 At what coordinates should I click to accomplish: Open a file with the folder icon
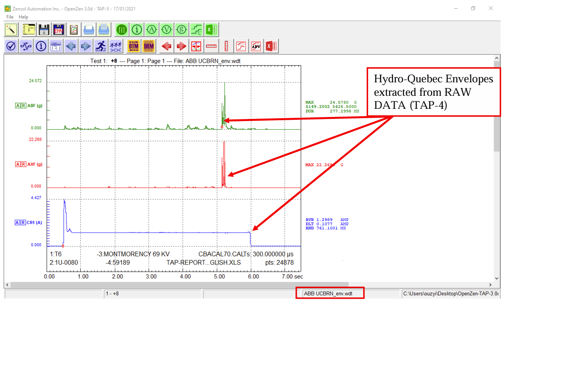(x=29, y=30)
